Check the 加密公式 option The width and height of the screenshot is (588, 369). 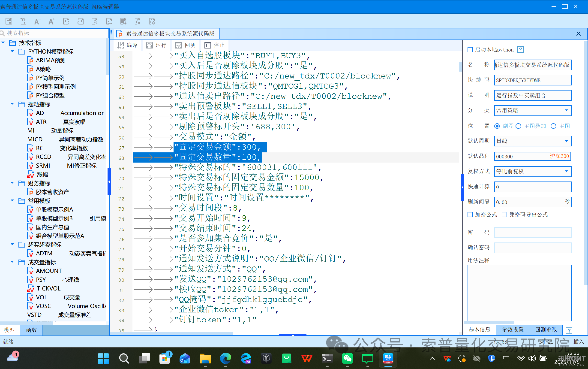tap(470, 215)
